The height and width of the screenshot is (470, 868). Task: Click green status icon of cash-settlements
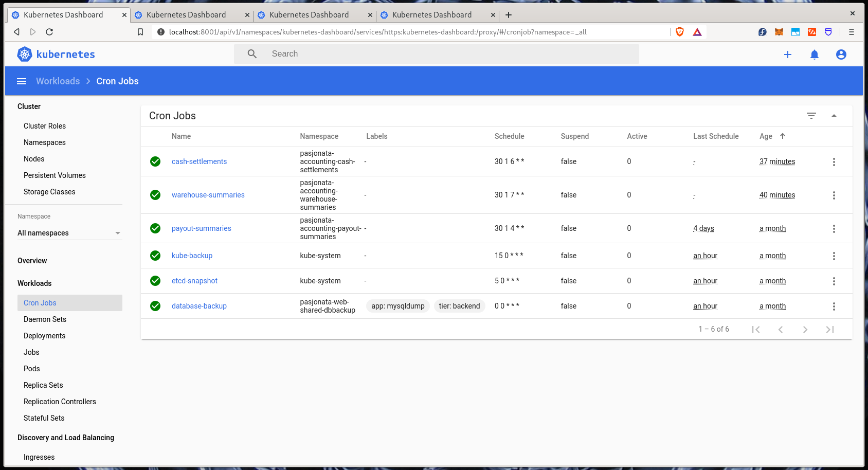[155, 161]
